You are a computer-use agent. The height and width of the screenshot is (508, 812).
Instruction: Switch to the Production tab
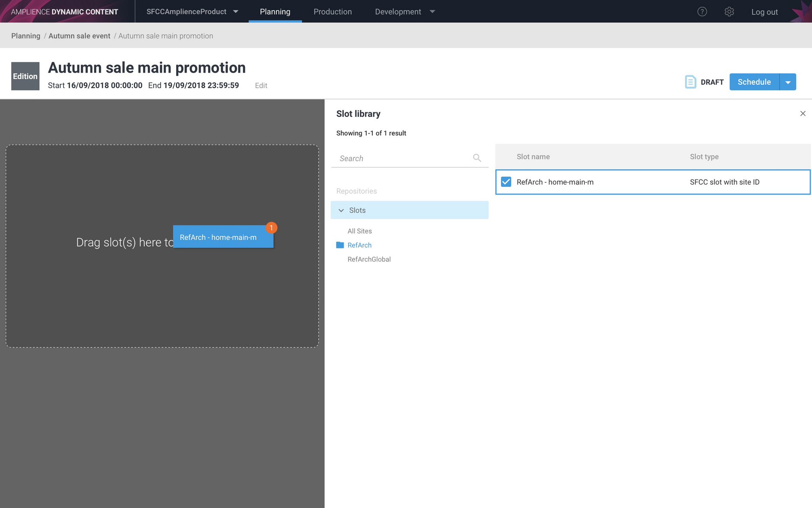(333, 12)
